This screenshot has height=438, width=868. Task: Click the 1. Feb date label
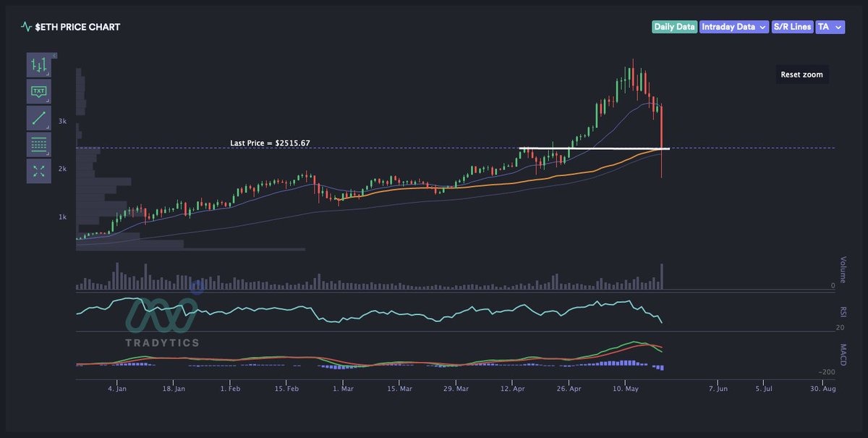pos(230,389)
